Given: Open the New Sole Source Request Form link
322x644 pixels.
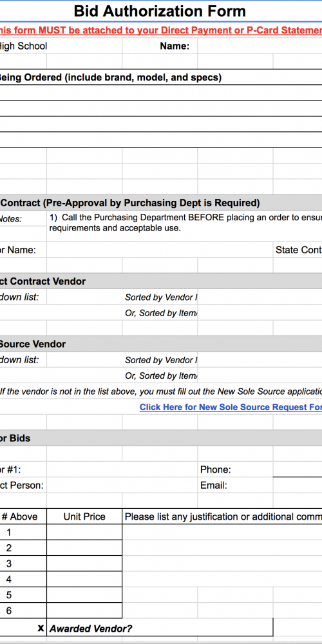Looking at the screenshot, I should coord(231,407).
